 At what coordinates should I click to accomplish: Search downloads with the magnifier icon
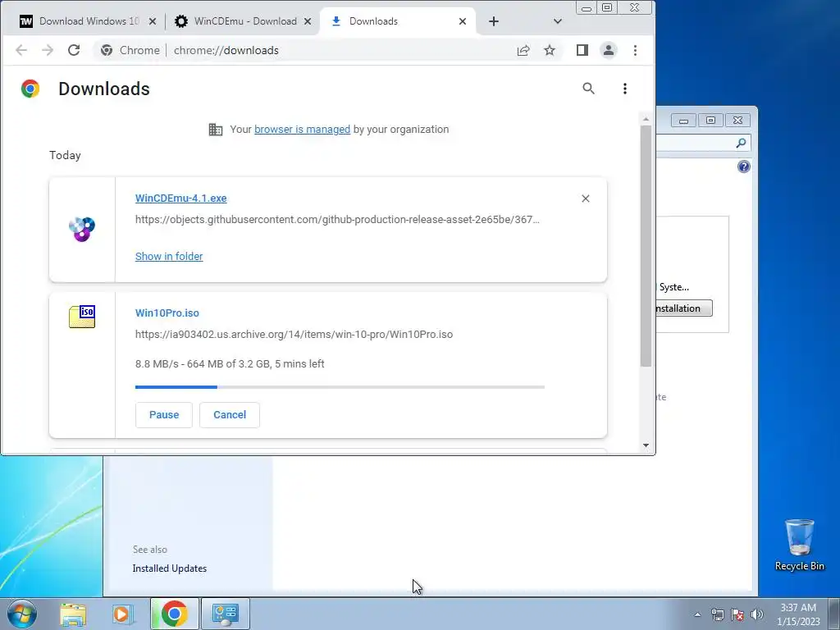tap(588, 89)
